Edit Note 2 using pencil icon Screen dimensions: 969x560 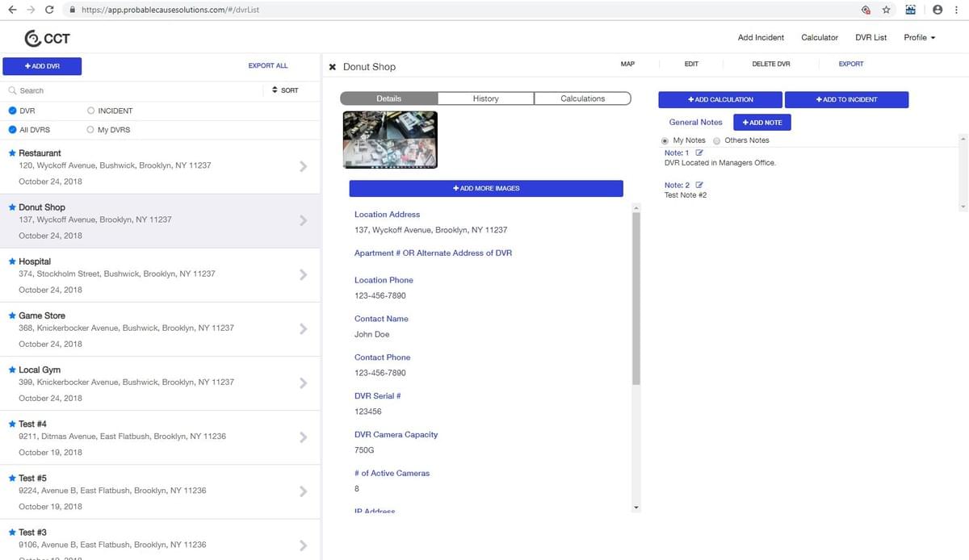699,185
